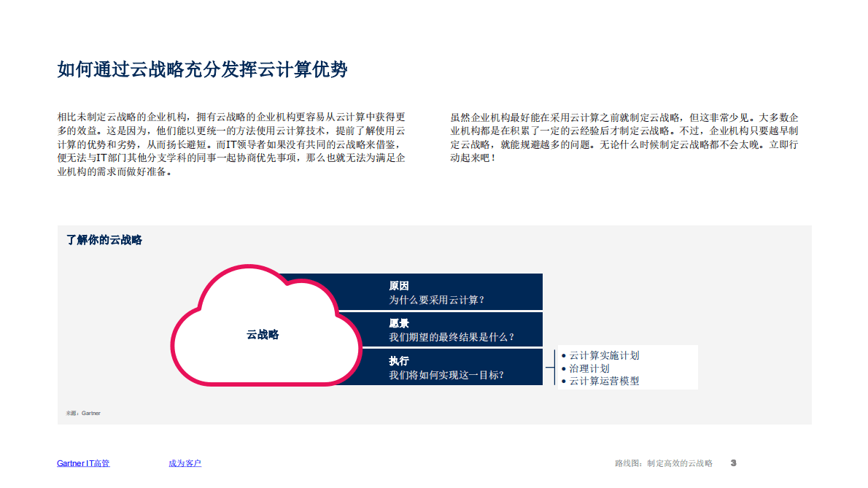Click the bullet item 云计算实施计划
Image resolution: width=868 pixels, height=488 pixels.
pyautogui.click(x=604, y=355)
